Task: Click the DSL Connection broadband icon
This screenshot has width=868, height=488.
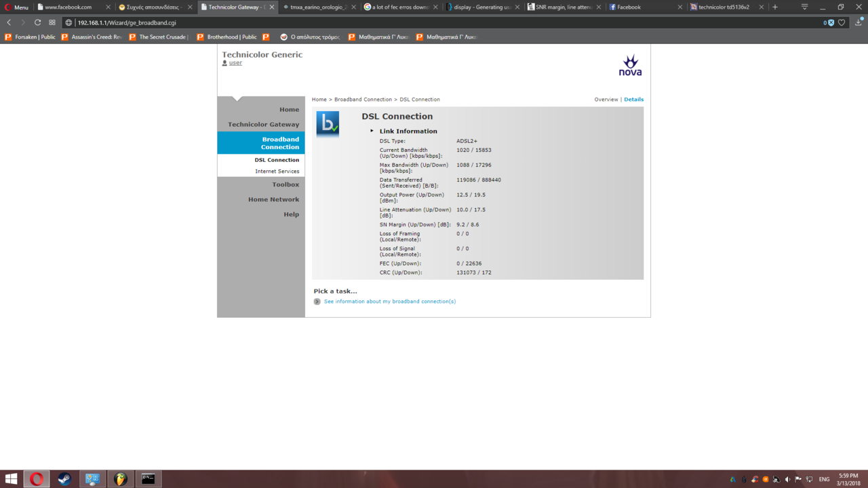Action: (x=328, y=124)
